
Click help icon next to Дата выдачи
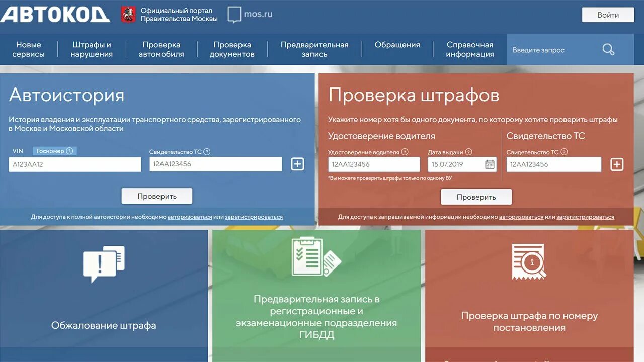(469, 152)
